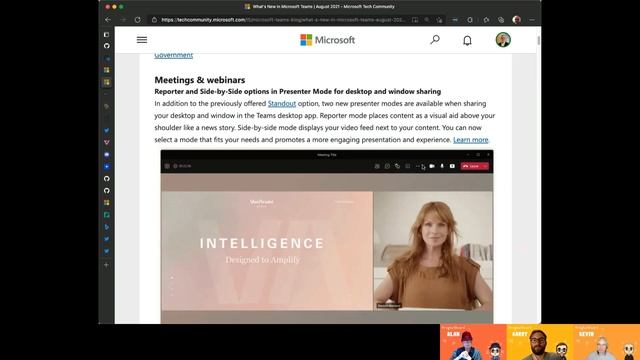Click the browser tab title text
640x360 pixels.
pos(323,7)
